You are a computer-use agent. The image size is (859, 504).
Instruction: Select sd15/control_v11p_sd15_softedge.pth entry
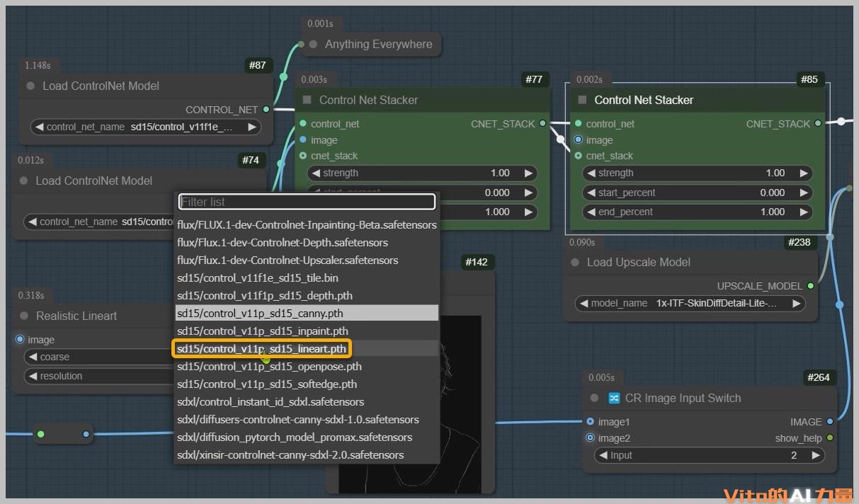coord(307,384)
